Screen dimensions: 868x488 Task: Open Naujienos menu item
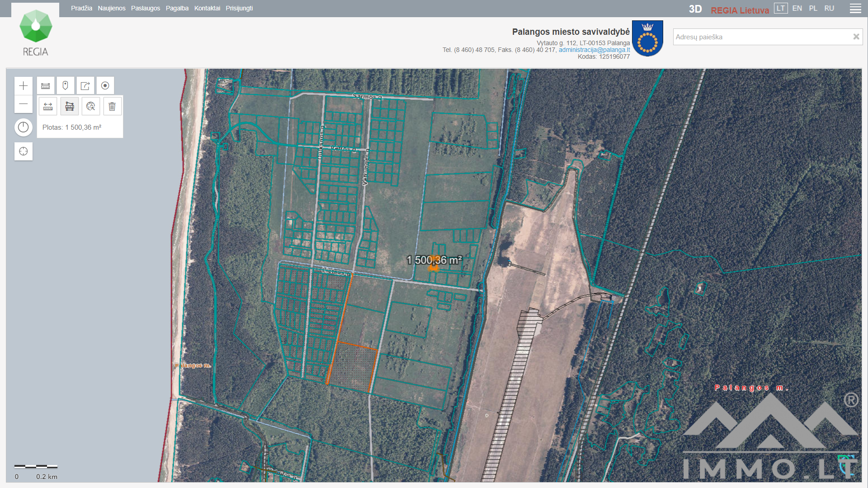112,8
